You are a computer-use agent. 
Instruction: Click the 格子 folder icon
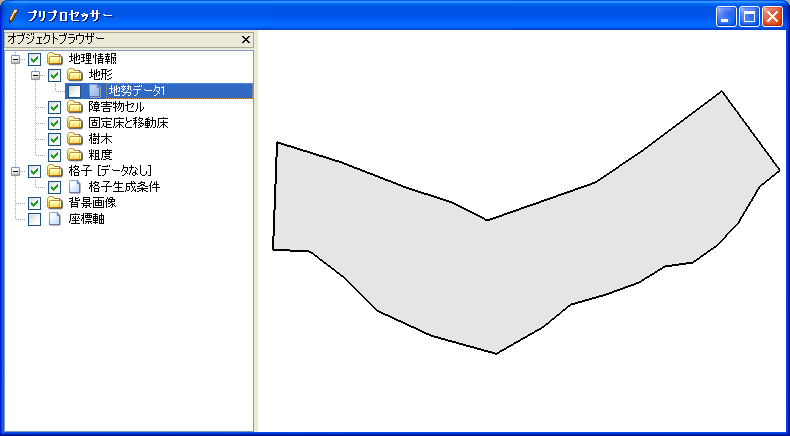click(x=54, y=171)
